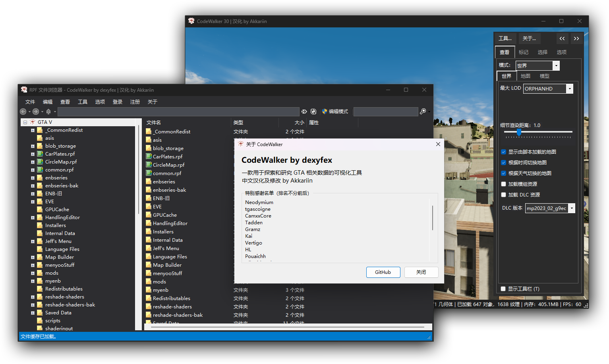Open the 最大 LOD dropdown showing ORPHANHD

click(548, 89)
